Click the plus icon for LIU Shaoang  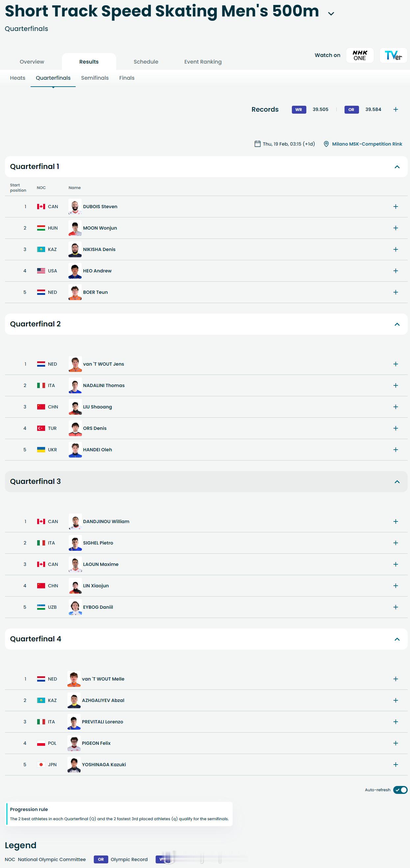click(x=396, y=407)
